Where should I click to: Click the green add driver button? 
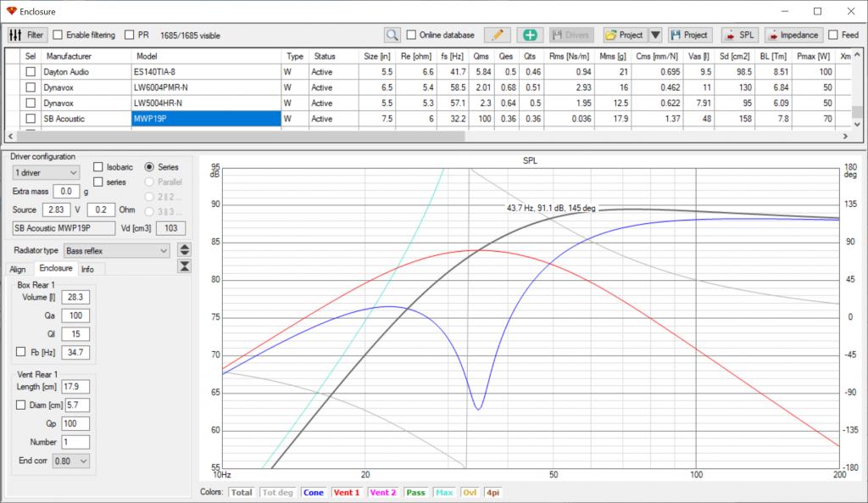pos(530,35)
